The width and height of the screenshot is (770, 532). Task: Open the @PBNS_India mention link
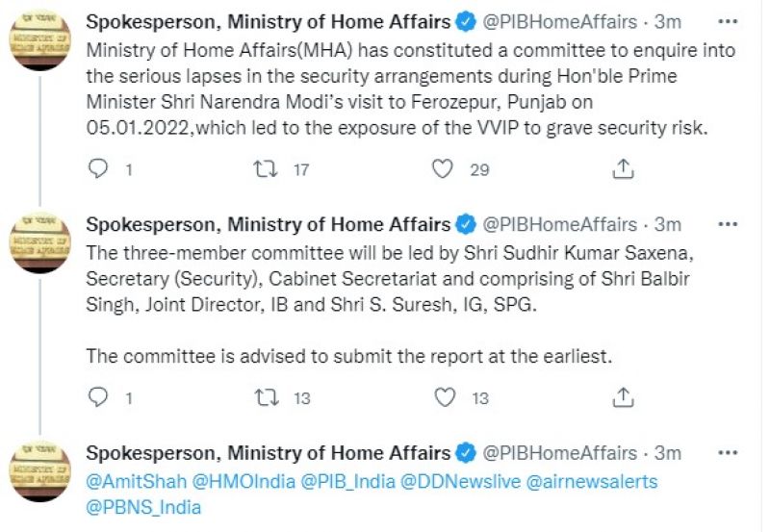(x=143, y=506)
